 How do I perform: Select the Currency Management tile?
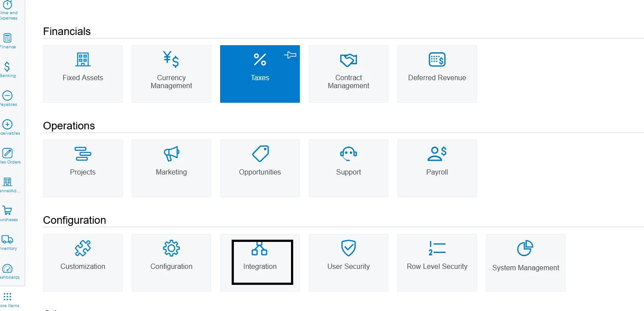[x=171, y=74]
